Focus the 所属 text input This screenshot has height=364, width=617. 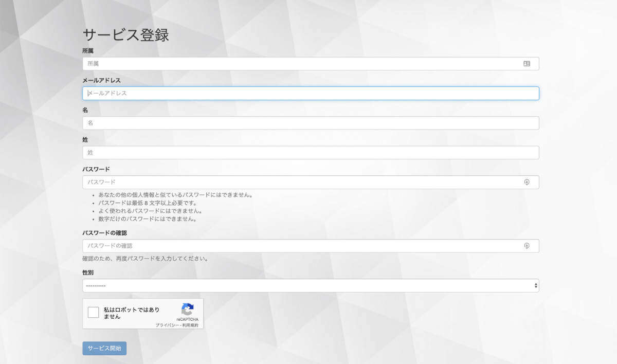tap(303, 64)
